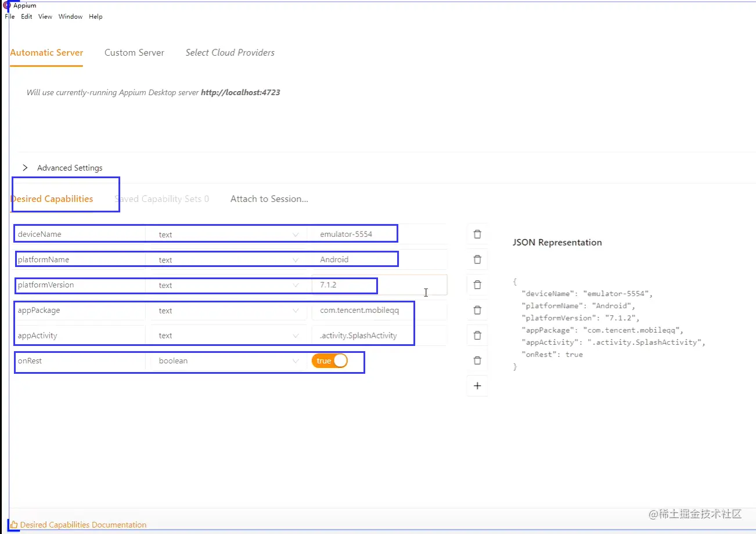Switch to Custom Server tab
Viewport: 756px width, 534px height.
[x=134, y=52]
